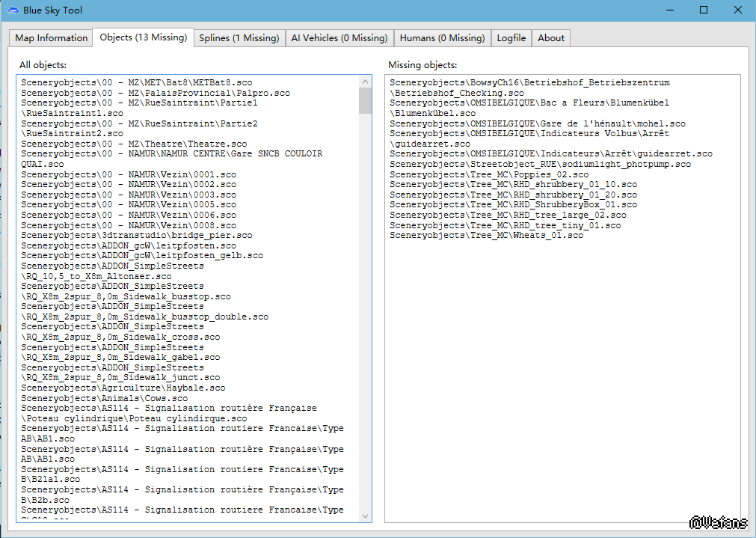Click the scroll down arrow in All objects
The image size is (756, 538).
pyautogui.click(x=366, y=516)
